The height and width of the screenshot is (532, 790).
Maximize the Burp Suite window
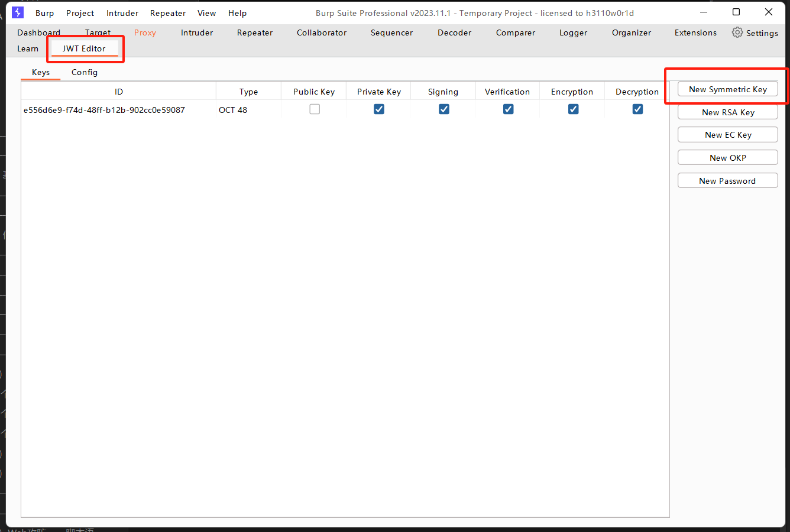736,12
